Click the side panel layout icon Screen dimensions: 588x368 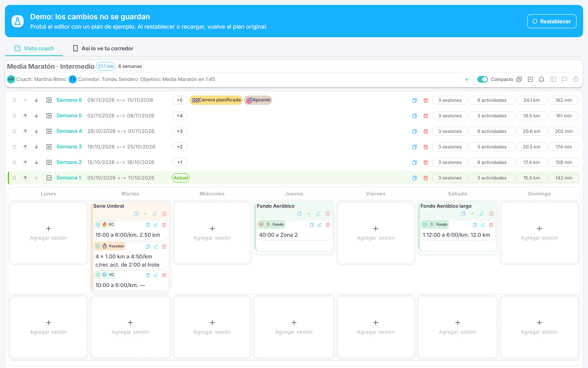coord(553,79)
